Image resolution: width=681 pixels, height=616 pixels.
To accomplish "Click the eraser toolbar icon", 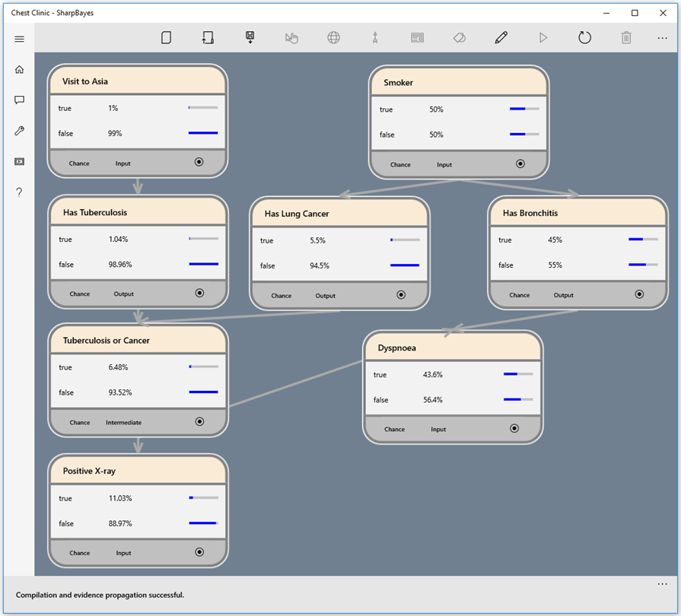I will coord(460,38).
